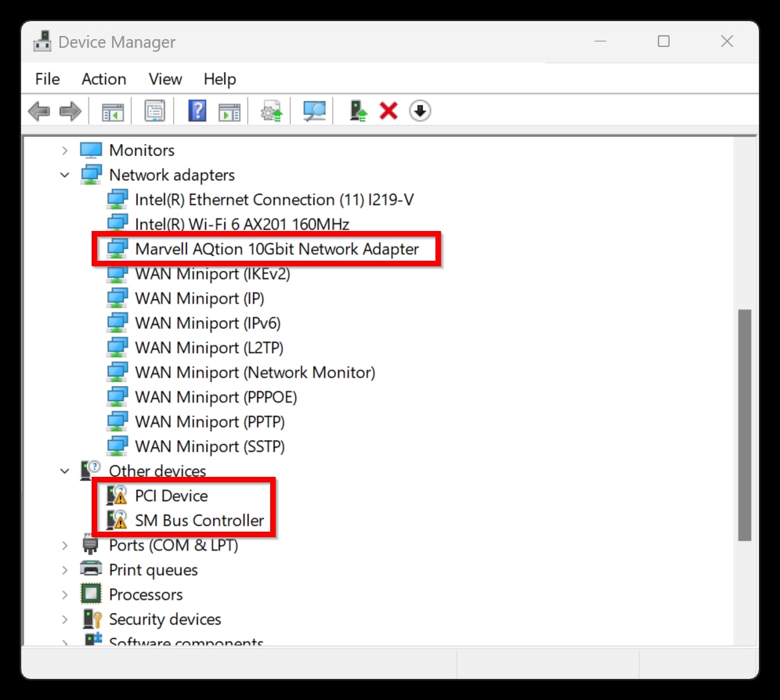Select the PCI Device entry
The height and width of the screenshot is (700, 780).
pyautogui.click(x=171, y=496)
